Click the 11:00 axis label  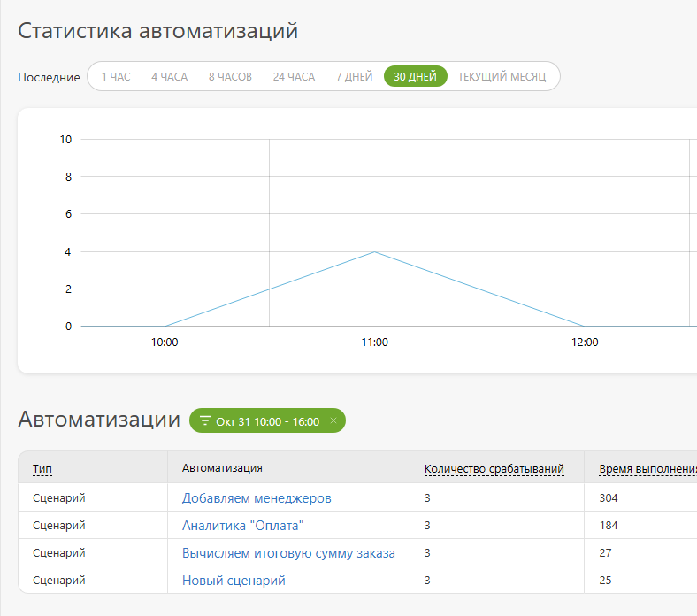click(375, 342)
